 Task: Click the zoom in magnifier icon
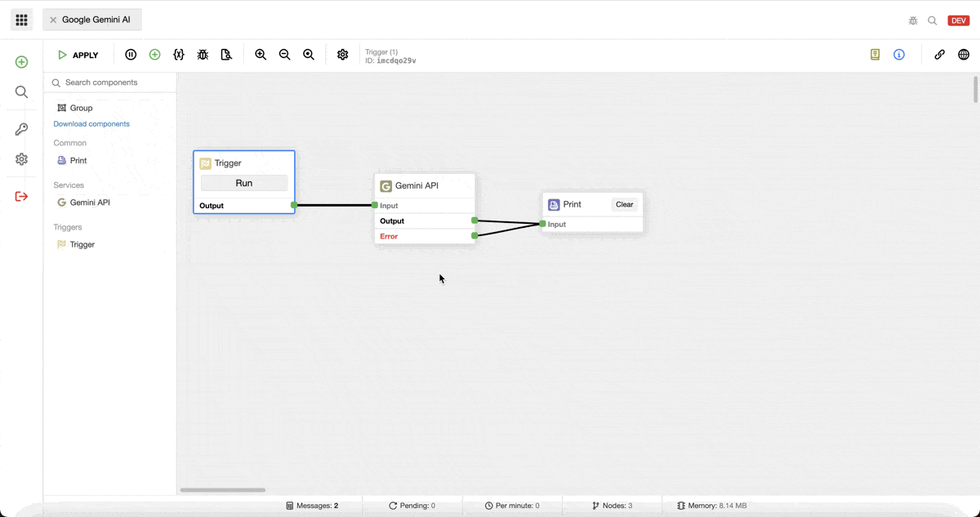coord(261,55)
